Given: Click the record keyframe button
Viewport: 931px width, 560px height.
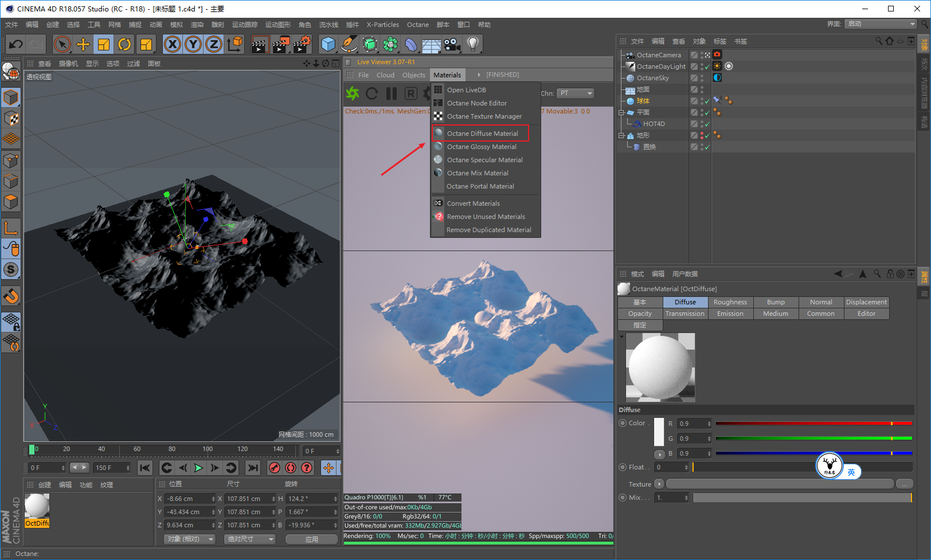Looking at the screenshot, I should 275,468.
